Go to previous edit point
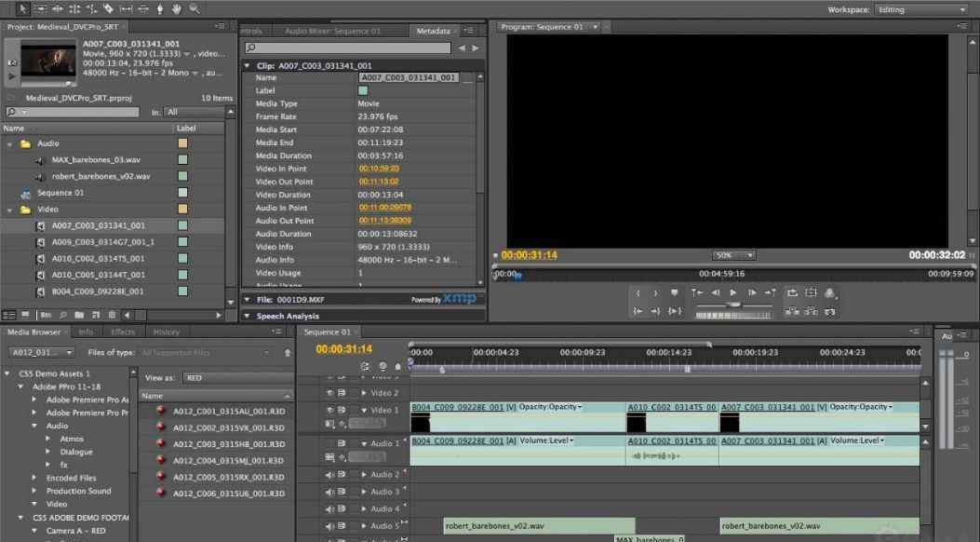Screen dimensions: 980x542 pos(696,292)
